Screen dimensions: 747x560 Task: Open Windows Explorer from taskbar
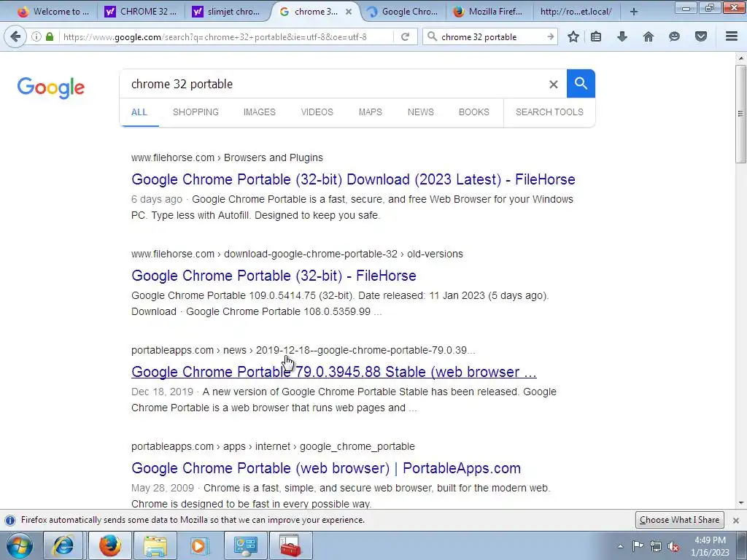pyautogui.click(x=155, y=545)
